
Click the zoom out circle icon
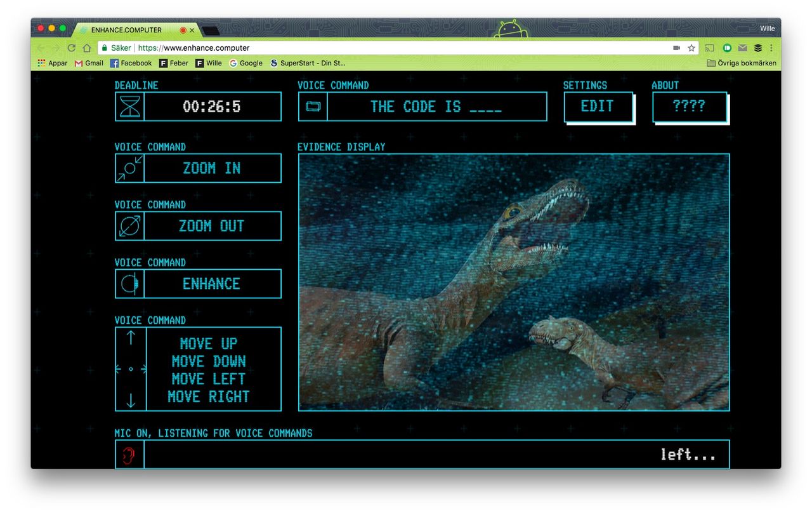(x=130, y=226)
